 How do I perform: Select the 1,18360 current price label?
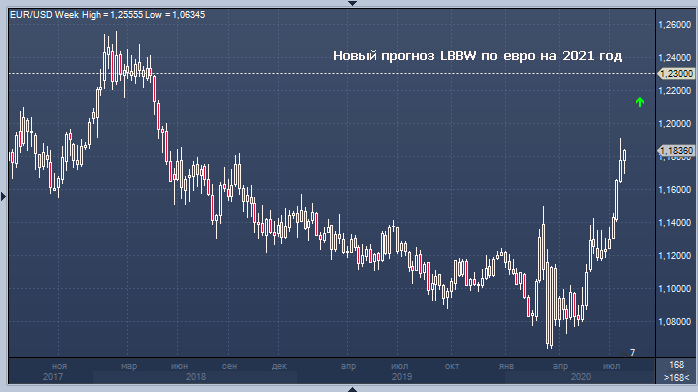(x=676, y=151)
